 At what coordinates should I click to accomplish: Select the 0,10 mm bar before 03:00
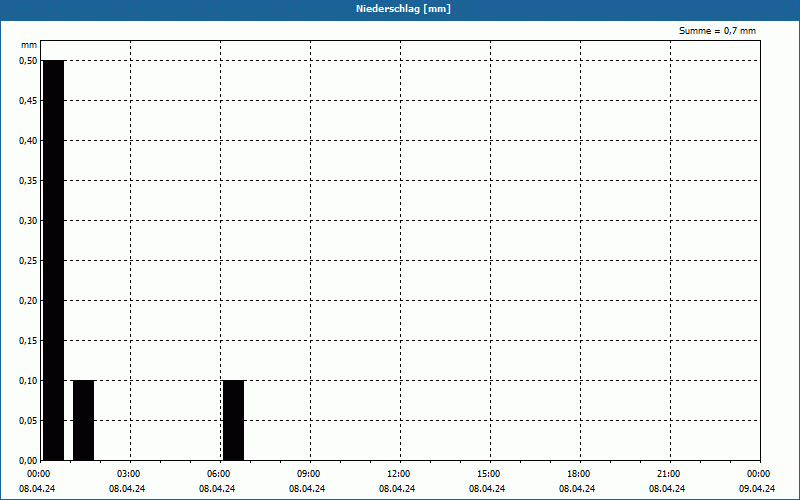pyautogui.click(x=84, y=420)
